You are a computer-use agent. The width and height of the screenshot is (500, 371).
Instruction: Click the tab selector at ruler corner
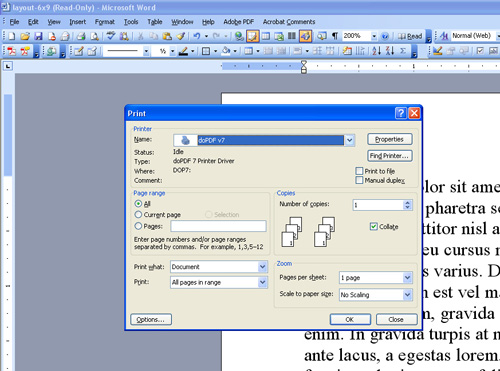(8, 66)
